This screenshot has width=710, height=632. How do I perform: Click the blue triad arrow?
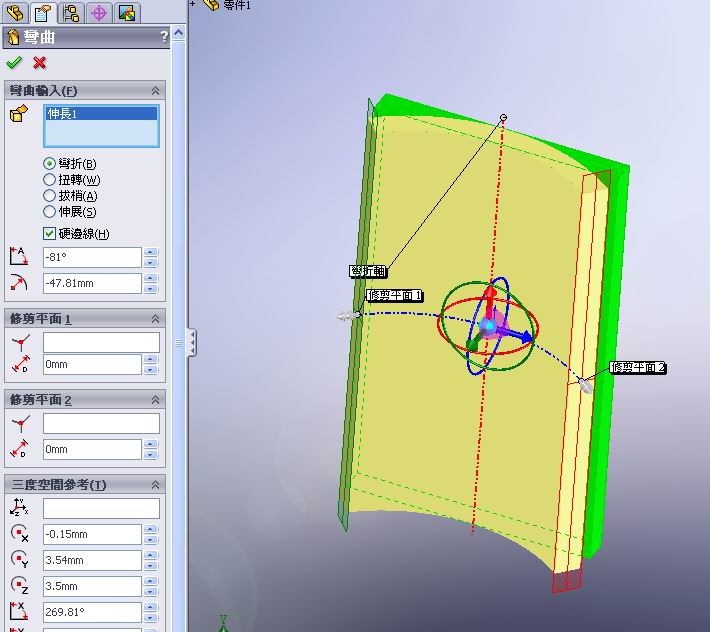click(x=518, y=335)
